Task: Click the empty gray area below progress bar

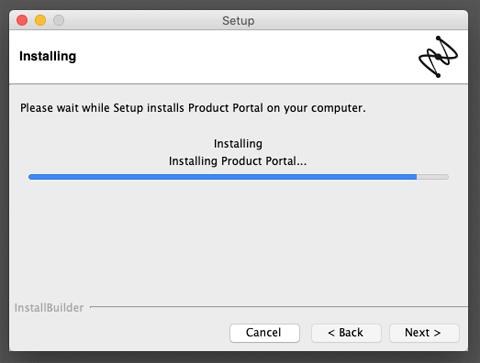Action: [x=238, y=242]
